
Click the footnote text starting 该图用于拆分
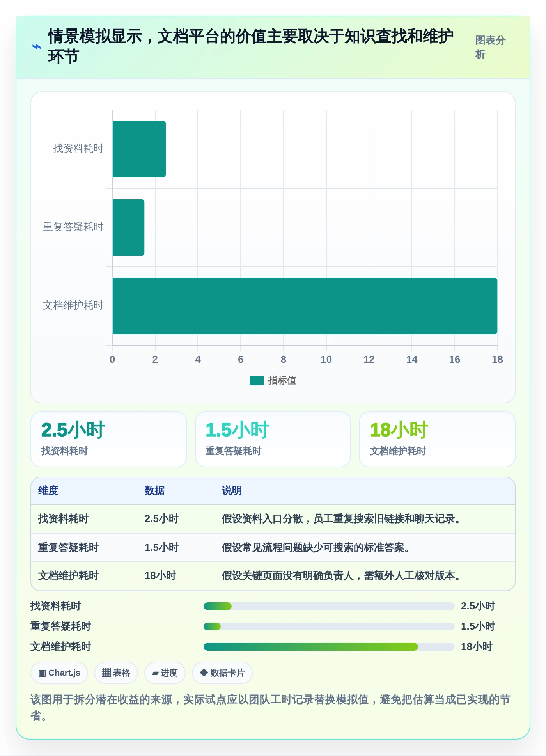point(270,708)
